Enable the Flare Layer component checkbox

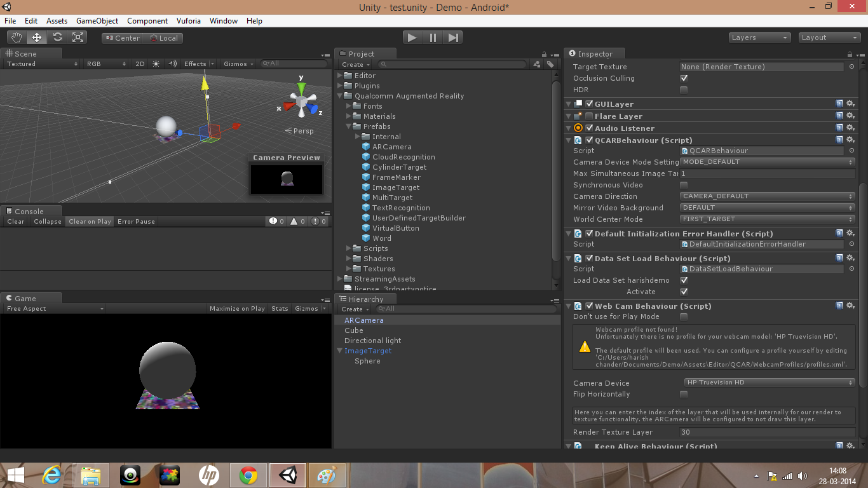[x=589, y=116]
